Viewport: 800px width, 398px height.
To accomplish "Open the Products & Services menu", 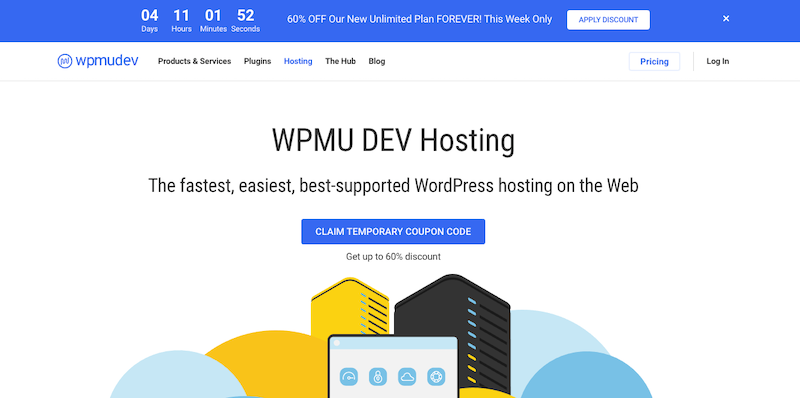I will click(x=194, y=61).
